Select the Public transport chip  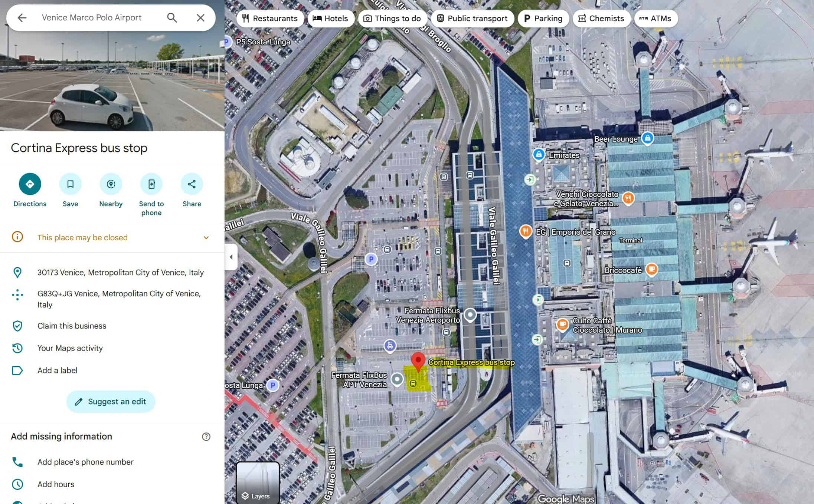coord(472,19)
